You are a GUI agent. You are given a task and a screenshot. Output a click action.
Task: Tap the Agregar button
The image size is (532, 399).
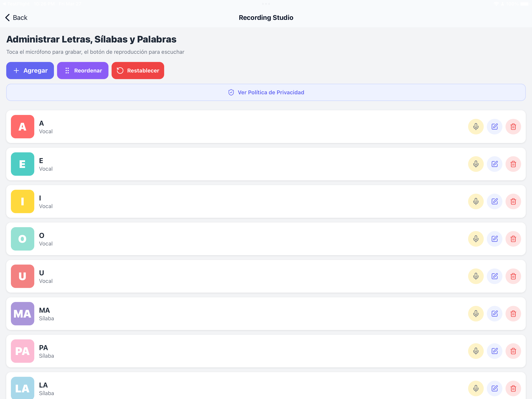[x=30, y=71]
